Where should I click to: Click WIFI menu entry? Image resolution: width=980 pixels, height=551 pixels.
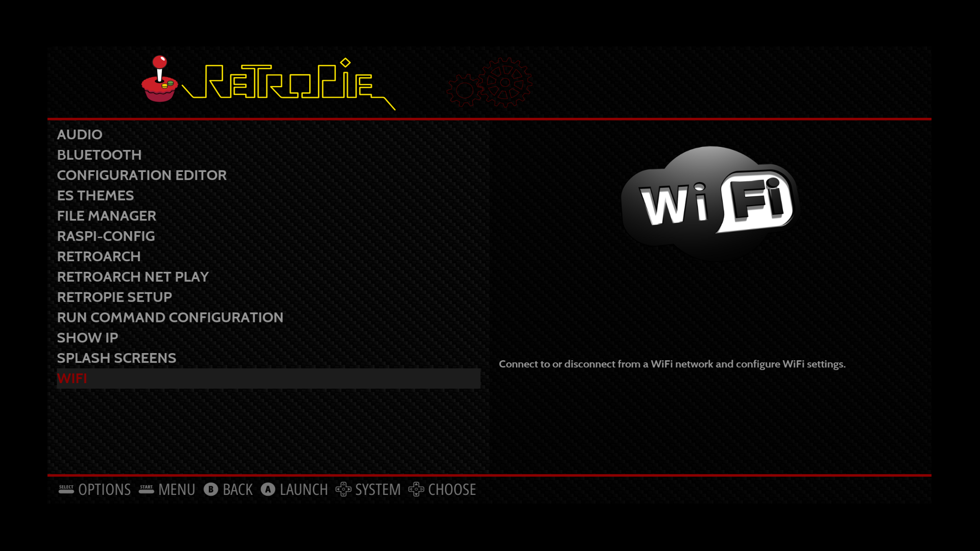coord(72,378)
